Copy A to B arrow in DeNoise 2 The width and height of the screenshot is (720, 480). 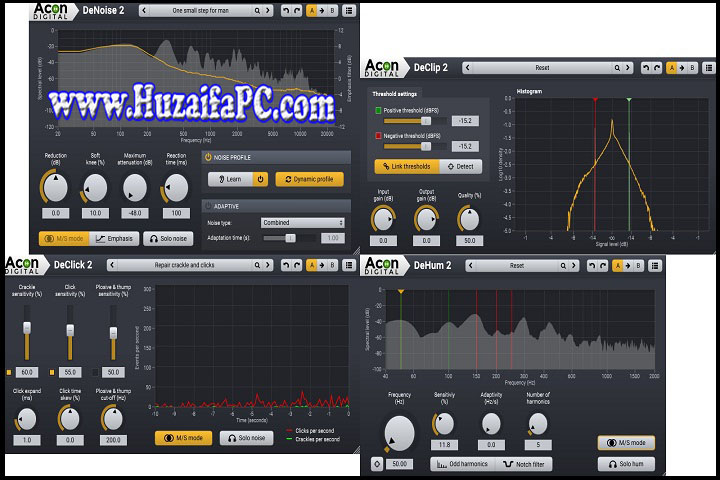click(322, 11)
